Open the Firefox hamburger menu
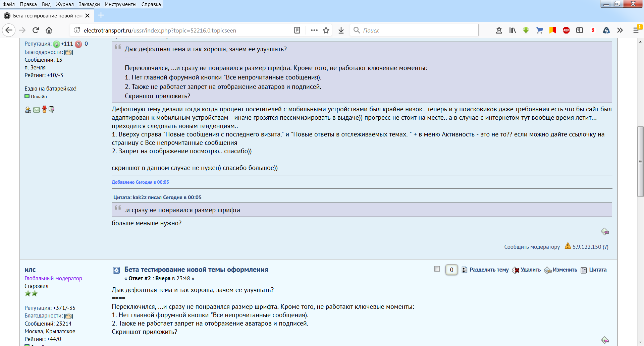644x346 pixels. [x=636, y=30]
